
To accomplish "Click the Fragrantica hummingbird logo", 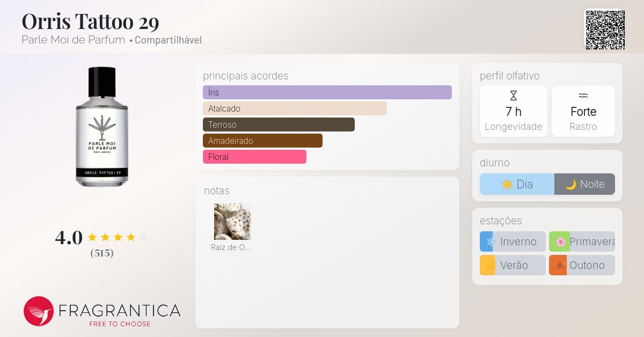I will click(39, 311).
